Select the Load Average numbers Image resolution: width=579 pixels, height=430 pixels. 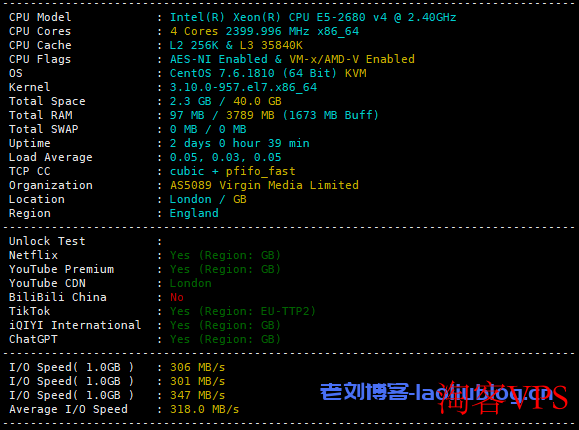click(225, 157)
